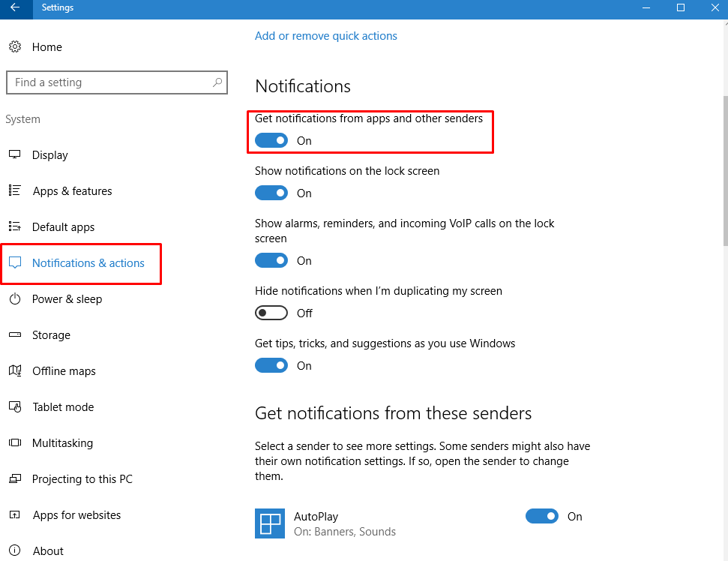Open Storage settings

pyautogui.click(x=51, y=335)
